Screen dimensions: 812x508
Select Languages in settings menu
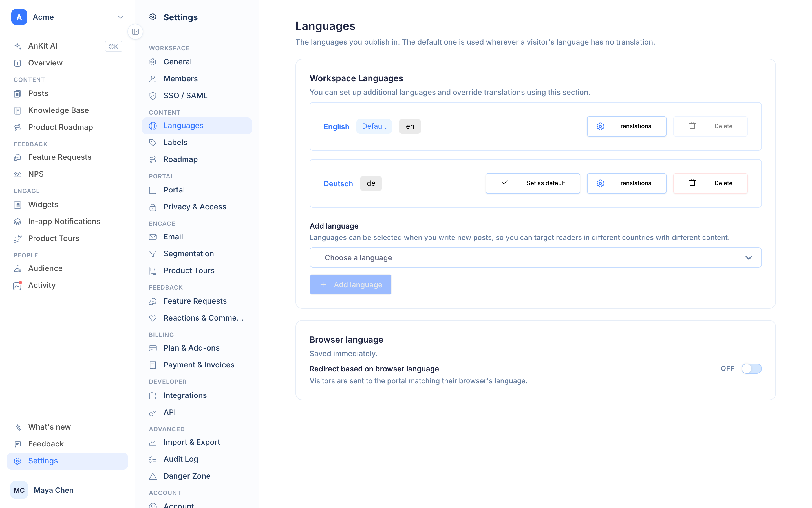tap(197, 126)
